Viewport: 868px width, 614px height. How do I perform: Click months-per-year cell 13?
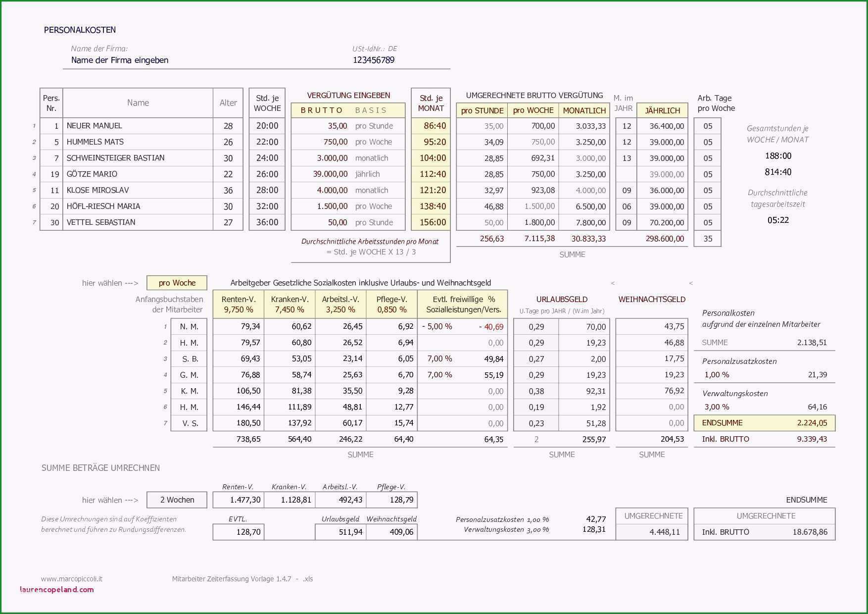point(626,158)
